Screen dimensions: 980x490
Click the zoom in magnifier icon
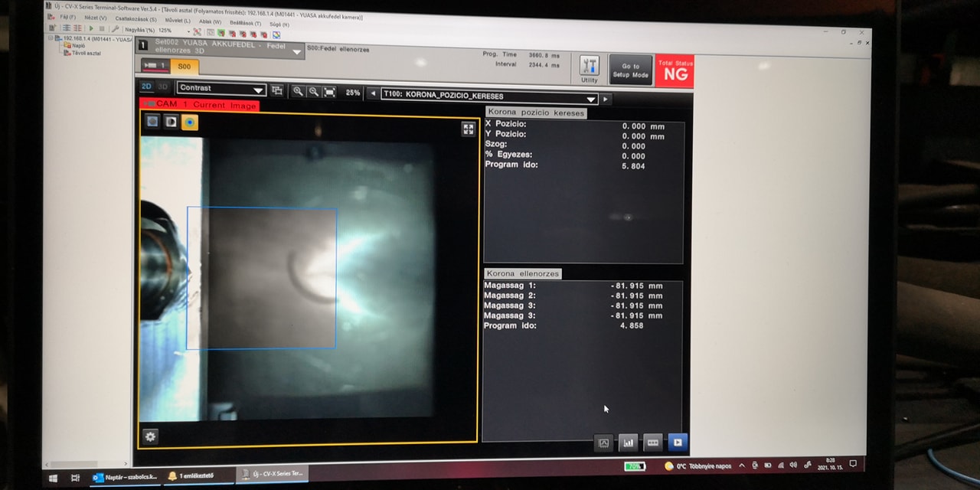click(298, 92)
